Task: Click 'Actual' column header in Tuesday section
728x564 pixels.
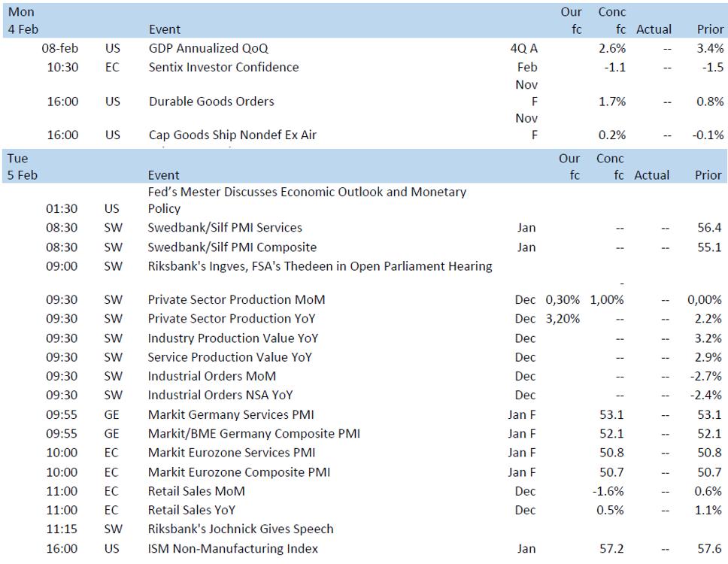Action: 652,175
